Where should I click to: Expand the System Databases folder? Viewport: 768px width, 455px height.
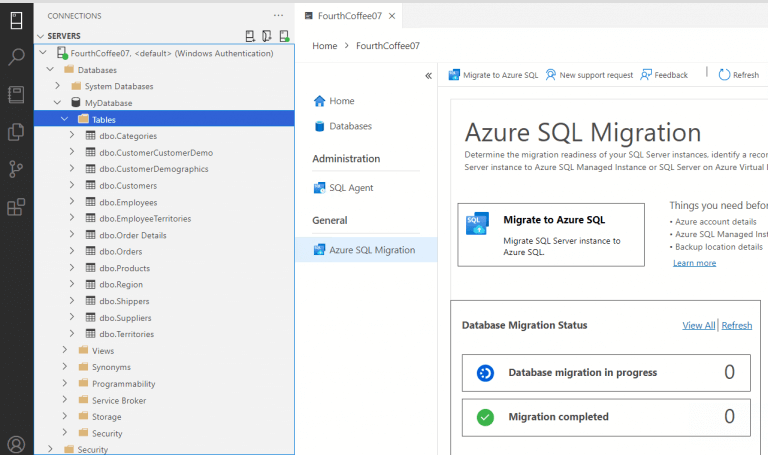pyautogui.click(x=58, y=86)
